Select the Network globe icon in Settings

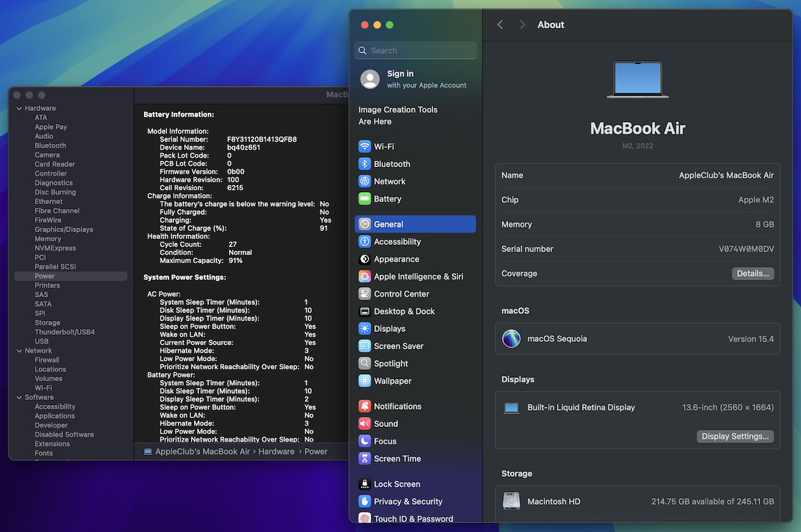click(365, 182)
